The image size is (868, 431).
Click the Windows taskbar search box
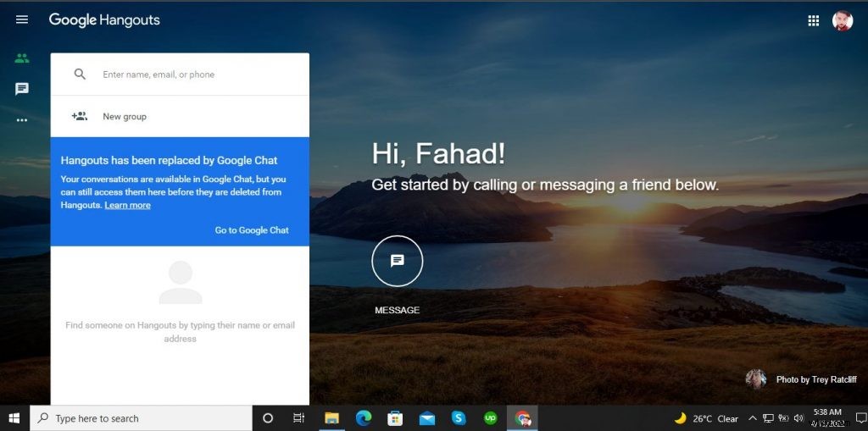(x=142, y=418)
